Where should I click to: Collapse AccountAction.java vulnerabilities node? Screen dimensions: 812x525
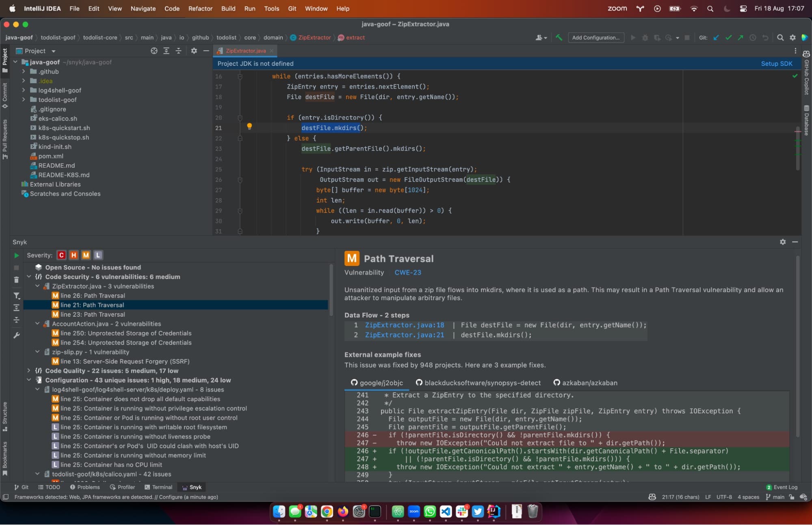click(37, 324)
